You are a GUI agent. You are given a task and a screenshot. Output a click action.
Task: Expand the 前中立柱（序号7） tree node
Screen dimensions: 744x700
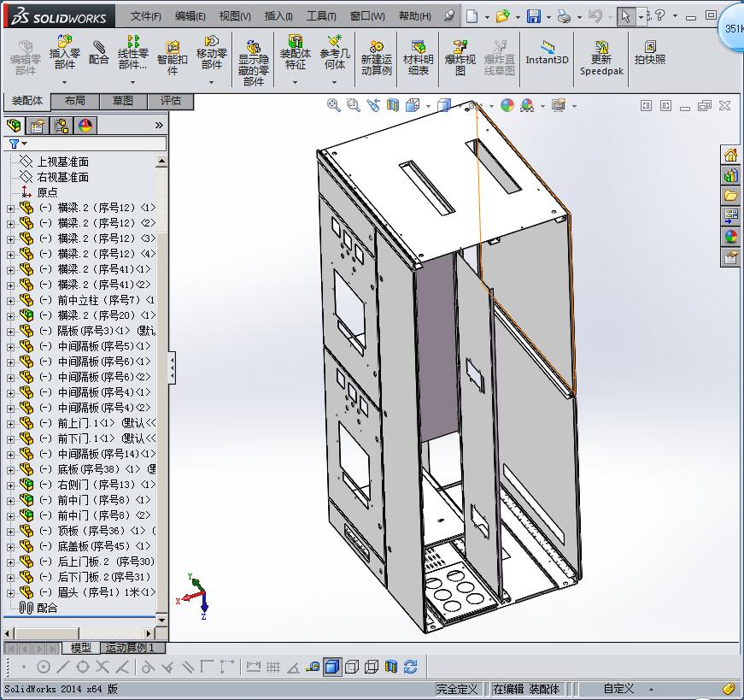coord(10,300)
